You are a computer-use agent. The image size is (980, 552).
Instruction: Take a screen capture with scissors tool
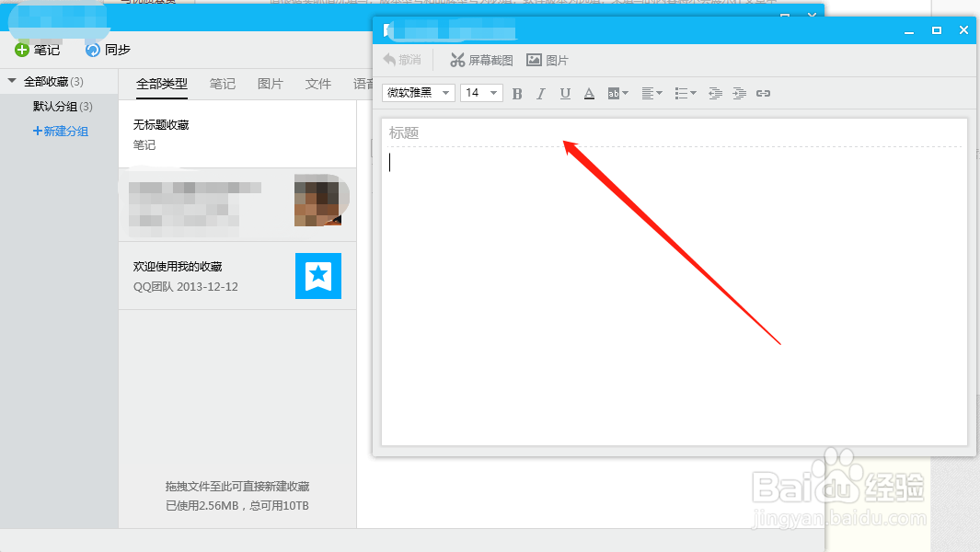481,60
